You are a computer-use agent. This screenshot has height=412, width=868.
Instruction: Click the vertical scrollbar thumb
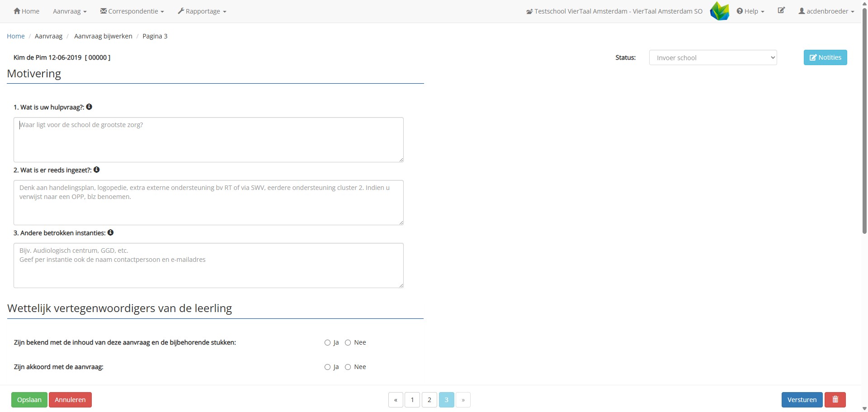pos(864,120)
